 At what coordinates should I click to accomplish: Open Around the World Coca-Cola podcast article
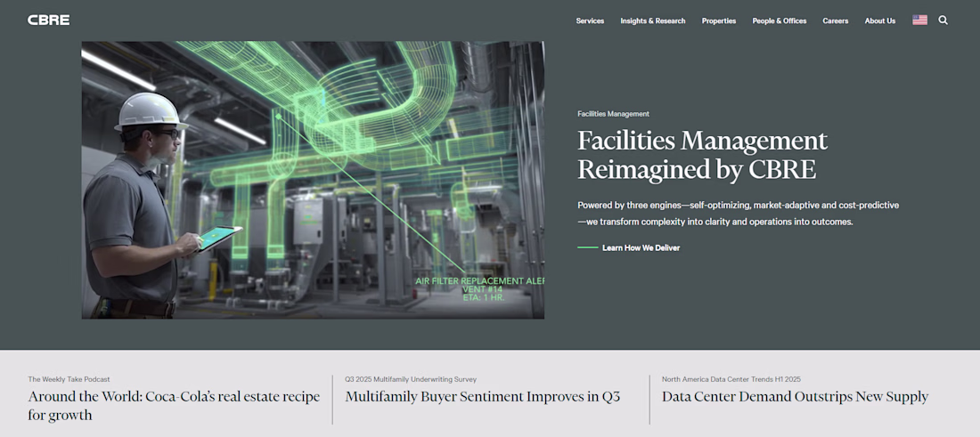click(x=174, y=405)
